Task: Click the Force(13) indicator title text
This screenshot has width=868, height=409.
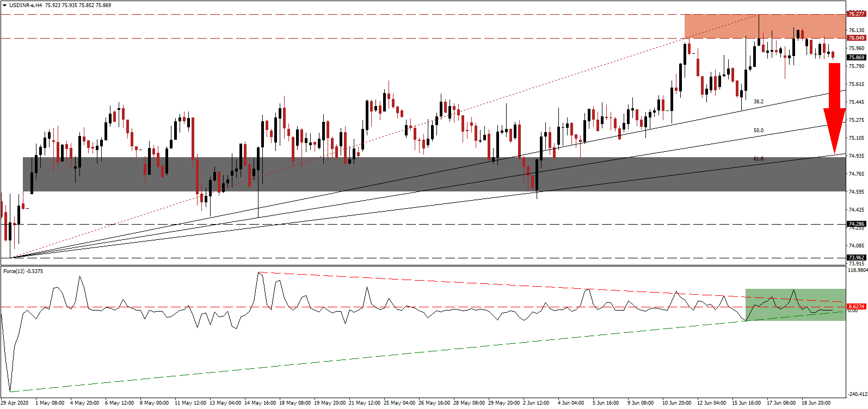Action: tap(23, 271)
